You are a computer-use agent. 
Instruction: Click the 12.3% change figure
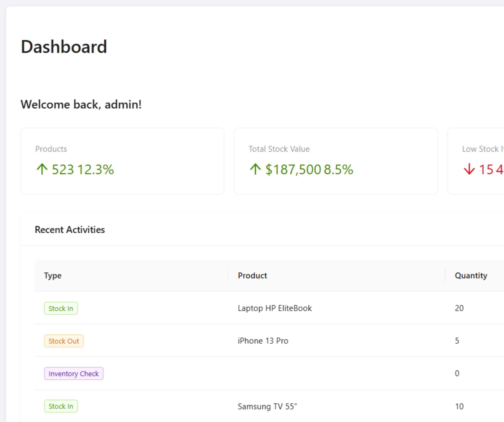95,170
